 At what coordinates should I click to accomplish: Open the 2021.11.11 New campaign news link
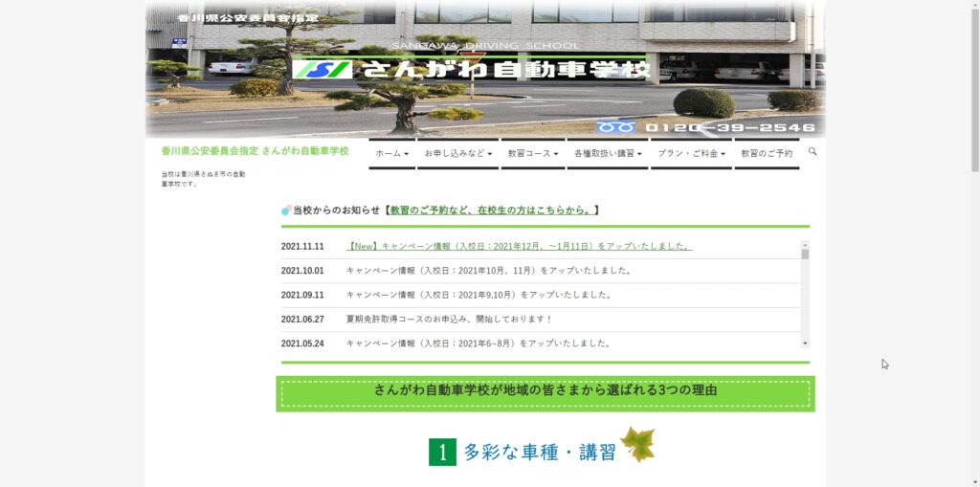(520, 246)
